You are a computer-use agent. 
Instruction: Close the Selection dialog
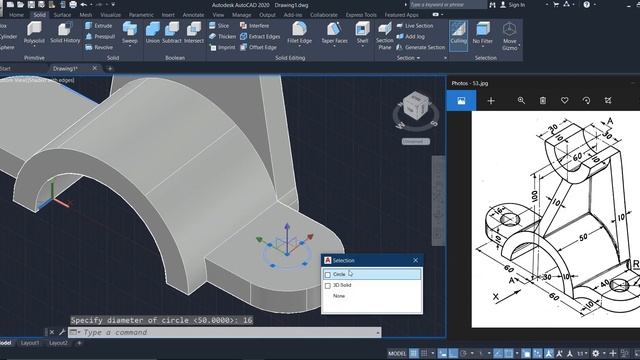(416, 260)
